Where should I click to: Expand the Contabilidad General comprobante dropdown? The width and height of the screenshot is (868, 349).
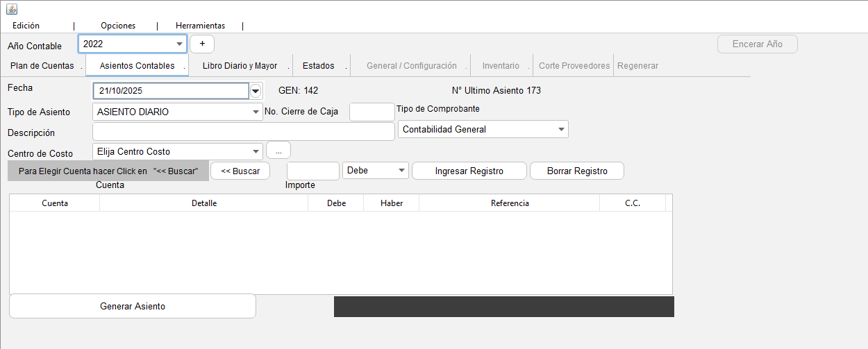pyautogui.click(x=560, y=130)
